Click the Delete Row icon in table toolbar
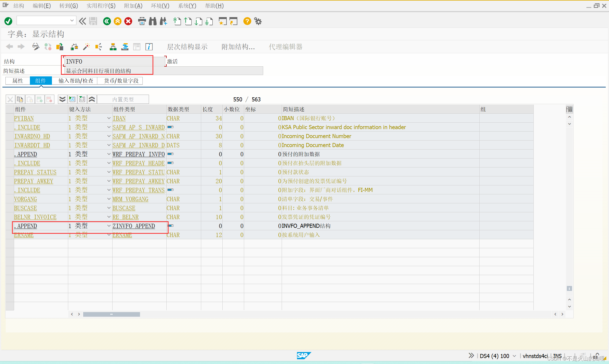Image resolution: width=609 pixels, height=364 pixels. click(x=49, y=99)
